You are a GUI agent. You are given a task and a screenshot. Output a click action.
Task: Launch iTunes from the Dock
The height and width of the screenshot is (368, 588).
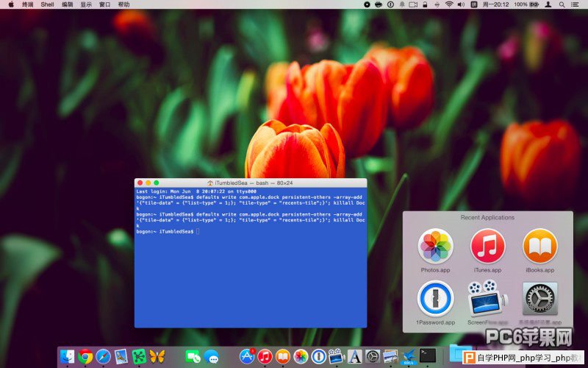tap(265, 356)
